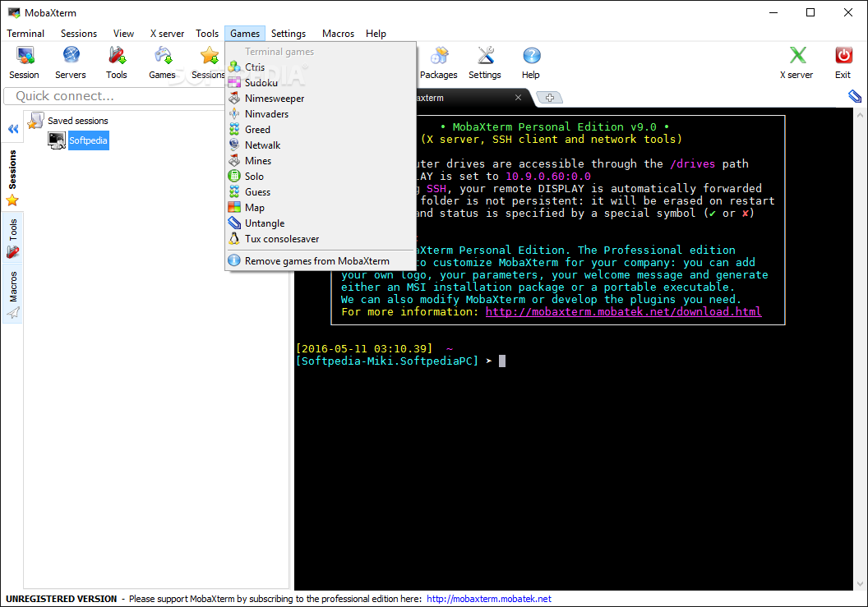Launch Greed from Games menu
The height and width of the screenshot is (607, 868).
tap(321, 130)
